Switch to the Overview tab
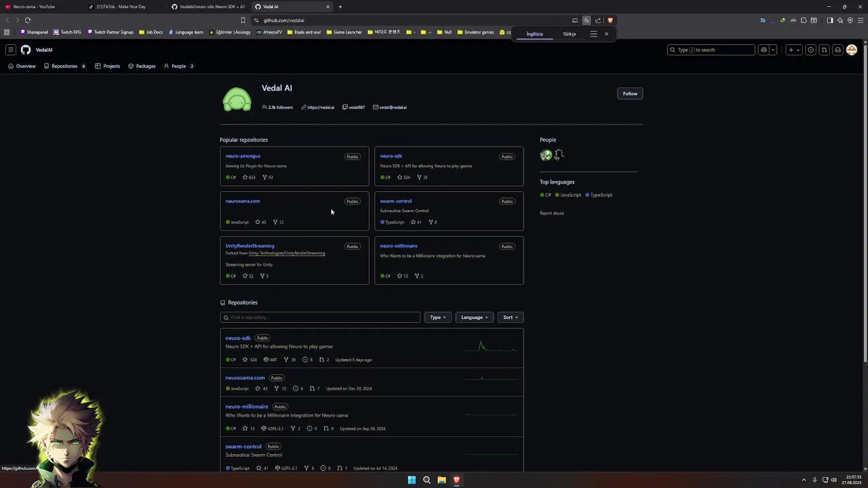 pos(22,66)
